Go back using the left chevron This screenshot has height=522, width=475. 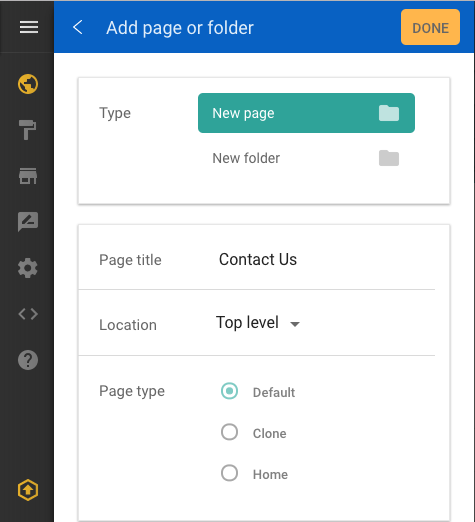pos(78,27)
